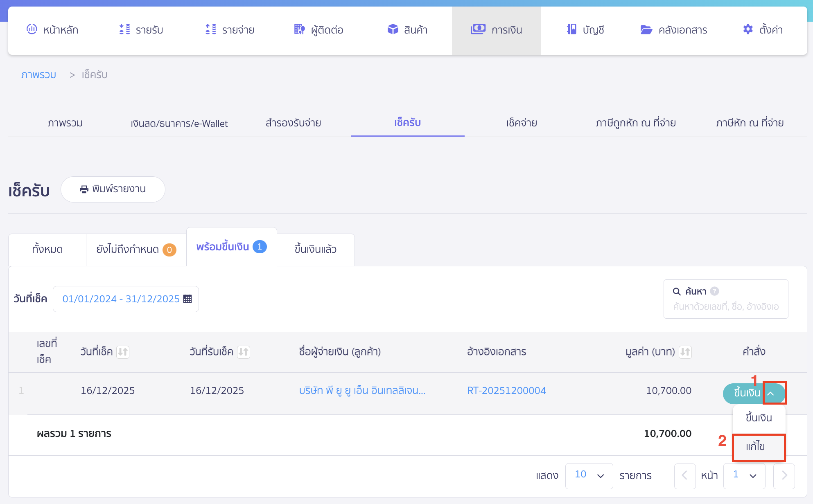Viewport: 813px width, 504px height.
Task: Toggle sorting on วันที่รับเช็ค column
Action: [x=243, y=352]
